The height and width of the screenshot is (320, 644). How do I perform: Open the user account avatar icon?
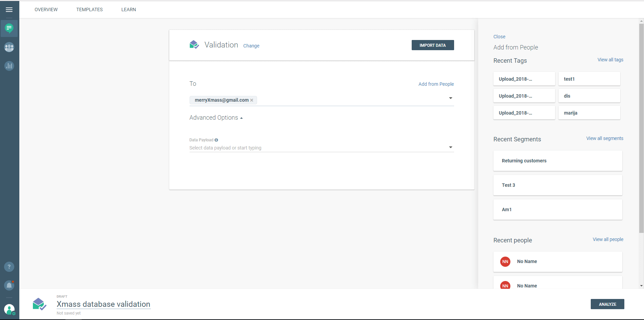coord(9,309)
